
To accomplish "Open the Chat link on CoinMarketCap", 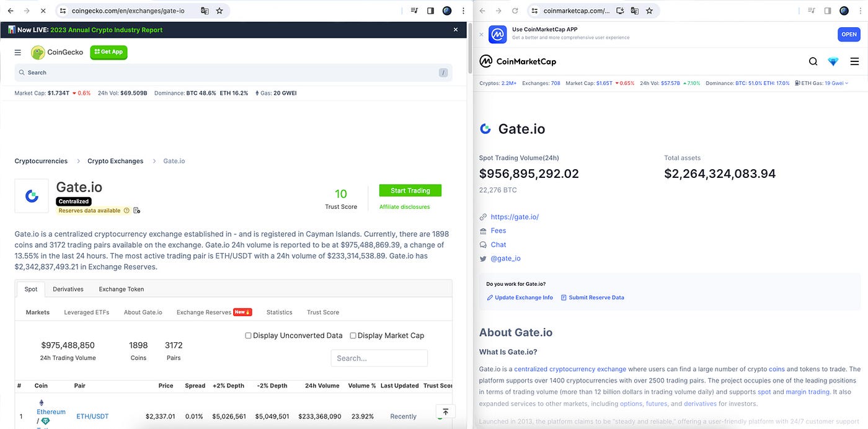I will pyautogui.click(x=498, y=245).
